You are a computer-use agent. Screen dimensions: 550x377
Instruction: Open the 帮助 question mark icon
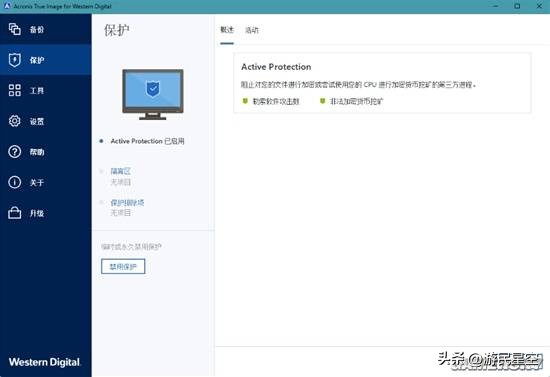(x=14, y=152)
